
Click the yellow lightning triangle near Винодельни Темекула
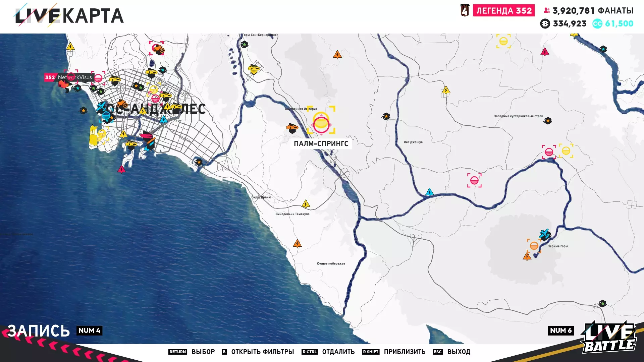[x=306, y=204]
